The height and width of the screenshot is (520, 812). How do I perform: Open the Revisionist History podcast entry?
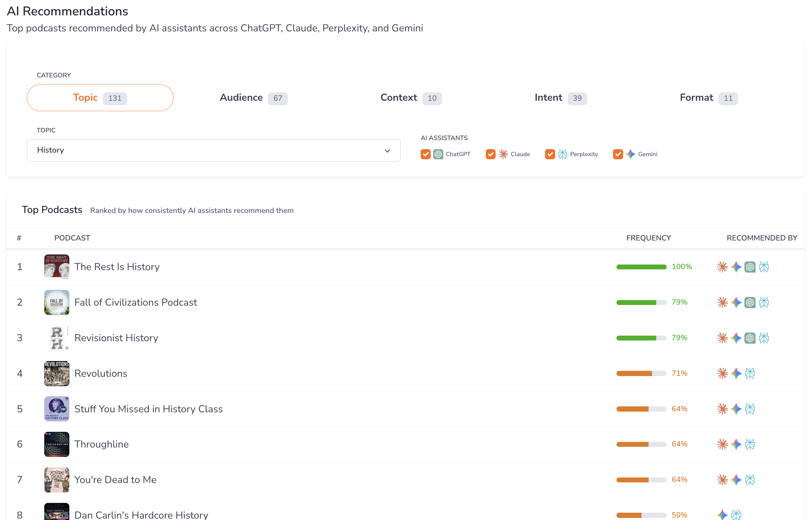(x=116, y=338)
